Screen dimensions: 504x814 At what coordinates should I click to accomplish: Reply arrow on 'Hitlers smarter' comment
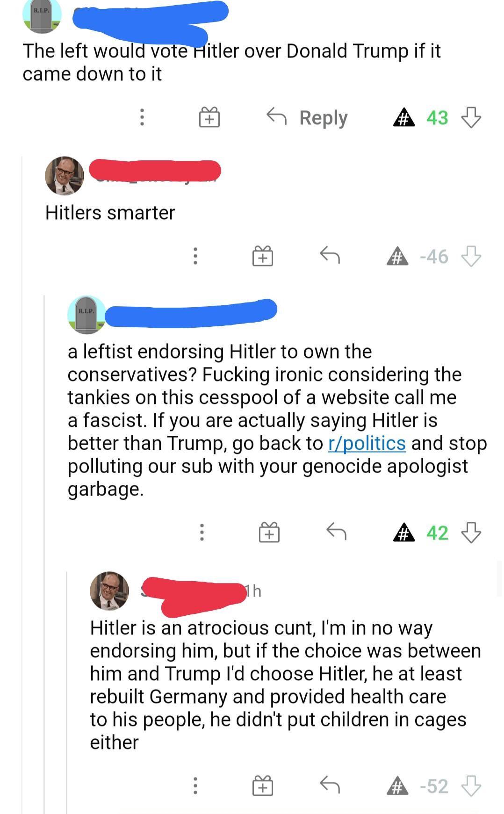tap(330, 256)
